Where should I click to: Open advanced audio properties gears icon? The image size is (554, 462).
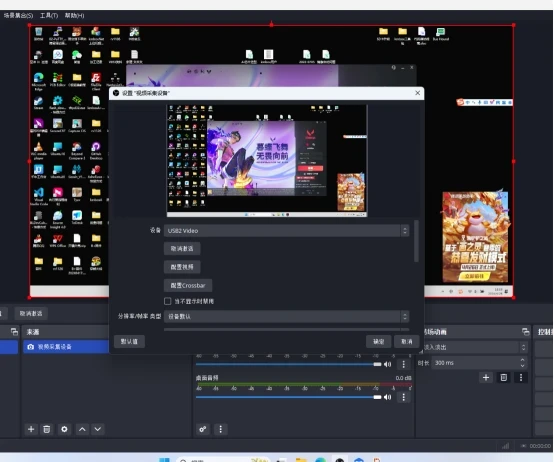point(203,429)
